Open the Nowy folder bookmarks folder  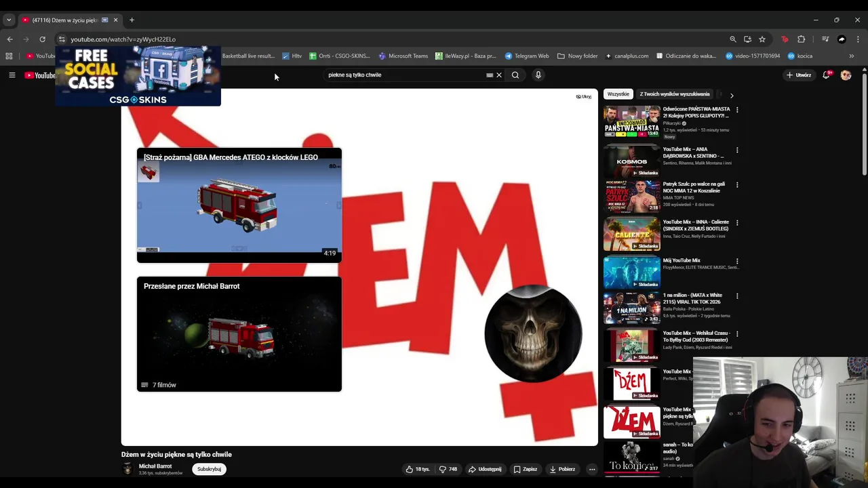coord(578,56)
